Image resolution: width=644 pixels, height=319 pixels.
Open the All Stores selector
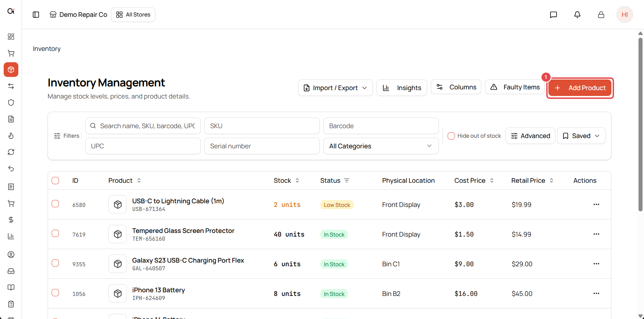point(133,15)
